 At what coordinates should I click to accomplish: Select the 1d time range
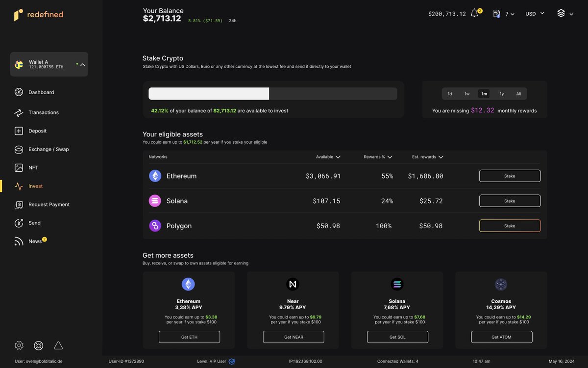pos(450,94)
